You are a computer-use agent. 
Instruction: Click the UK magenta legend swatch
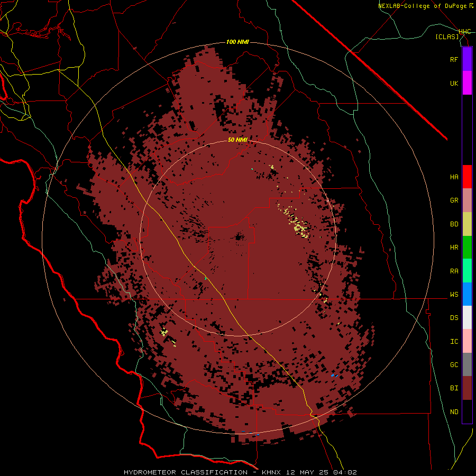click(x=467, y=83)
